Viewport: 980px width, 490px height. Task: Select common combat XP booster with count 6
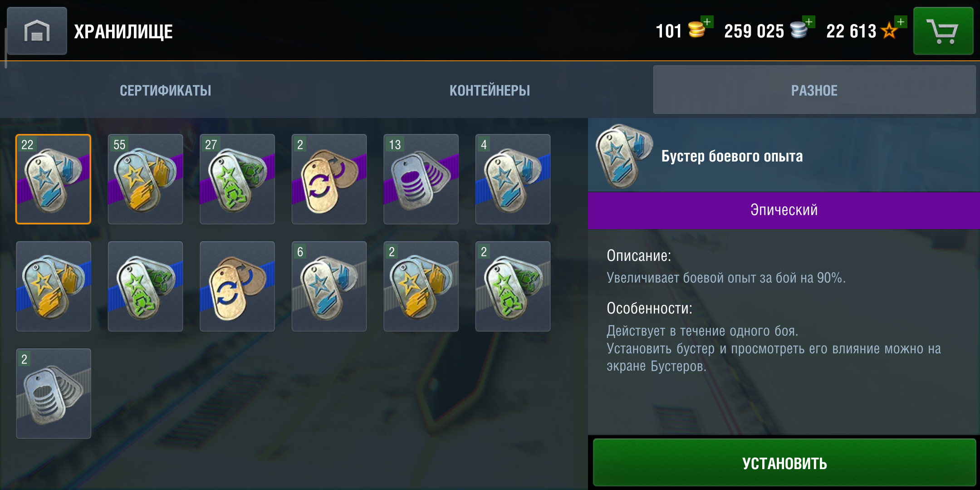[x=329, y=286]
